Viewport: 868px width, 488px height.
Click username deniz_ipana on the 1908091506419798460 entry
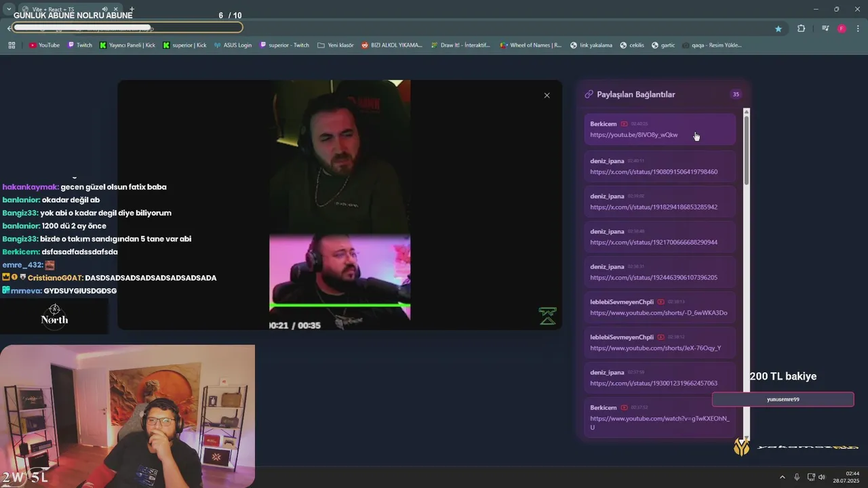[607, 161]
